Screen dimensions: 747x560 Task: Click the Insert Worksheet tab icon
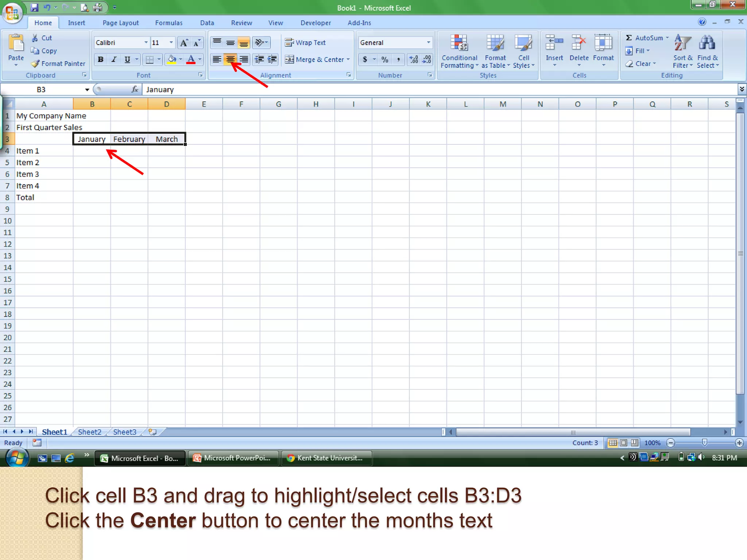tap(152, 432)
